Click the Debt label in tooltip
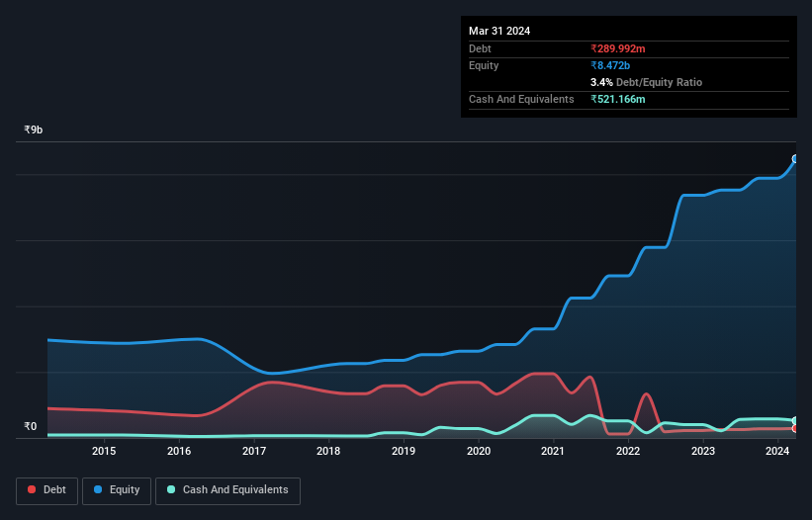812x520 pixels. [480, 48]
